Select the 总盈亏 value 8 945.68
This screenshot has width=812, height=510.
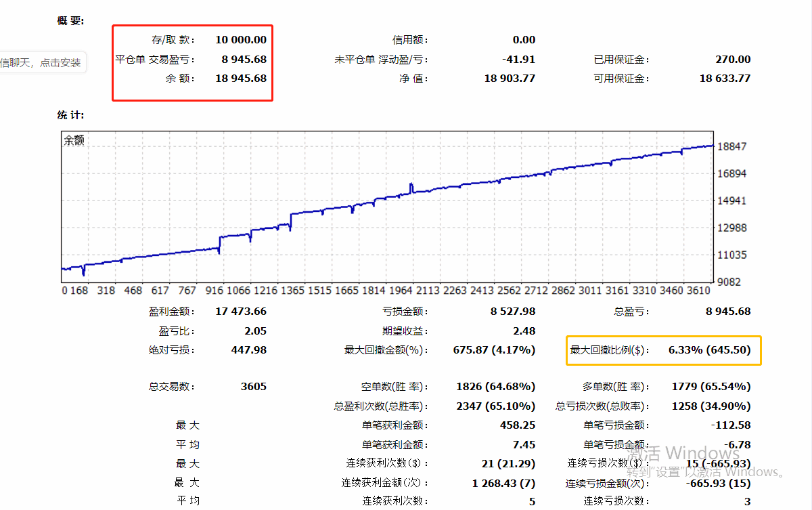(728, 312)
